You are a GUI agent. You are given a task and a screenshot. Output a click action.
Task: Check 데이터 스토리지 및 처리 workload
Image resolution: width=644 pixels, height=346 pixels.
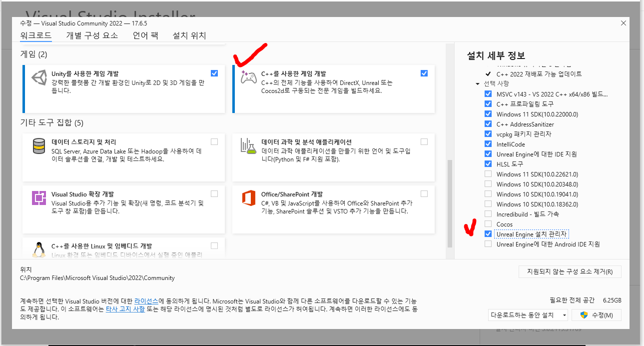pos(214,141)
